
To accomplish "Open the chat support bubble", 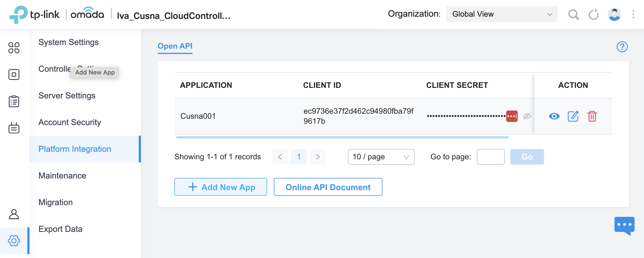I will (624, 225).
